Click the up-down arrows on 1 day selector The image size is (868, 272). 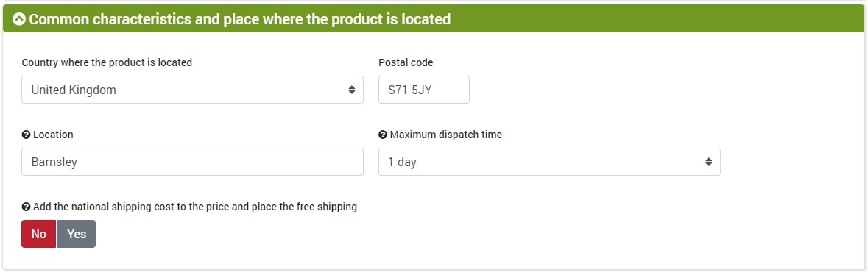(x=708, y=162)
